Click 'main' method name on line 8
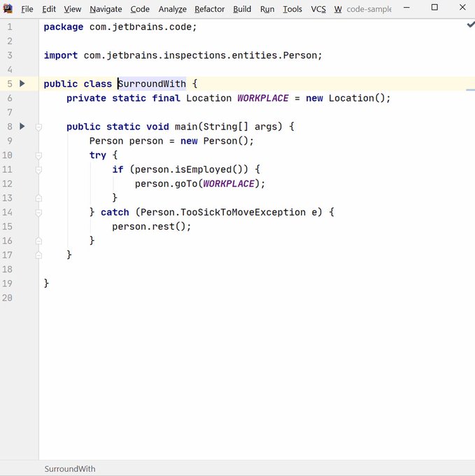475x476 pixels. [x=186, y=126]
